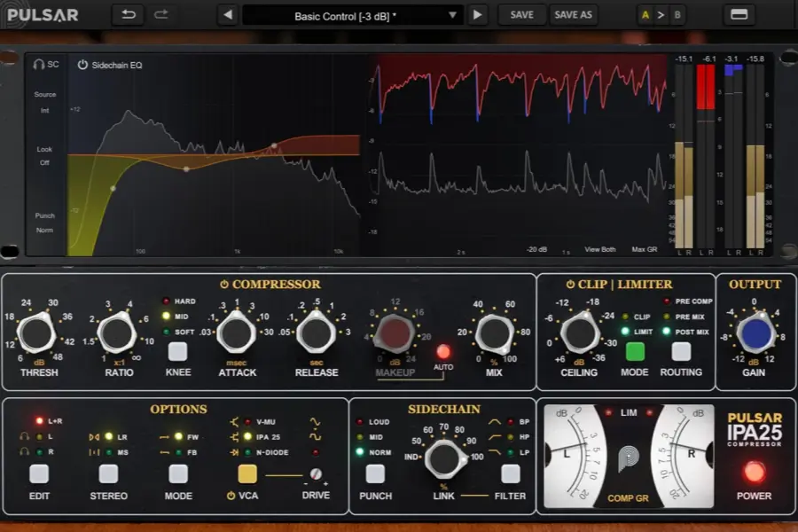Click the left channel GR needle meter

pyautogui.click(x=575, y=455)
